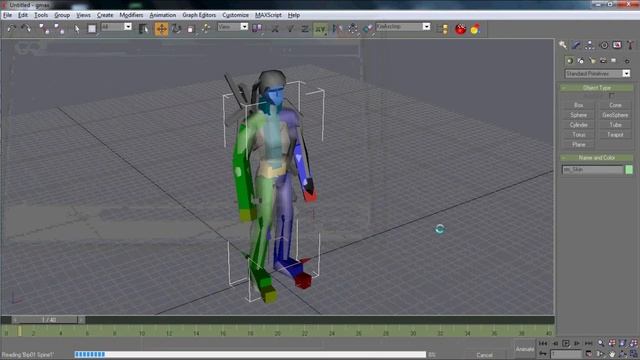
Task: Click the GeoSphere primitive button
Action: click(615, 115)
